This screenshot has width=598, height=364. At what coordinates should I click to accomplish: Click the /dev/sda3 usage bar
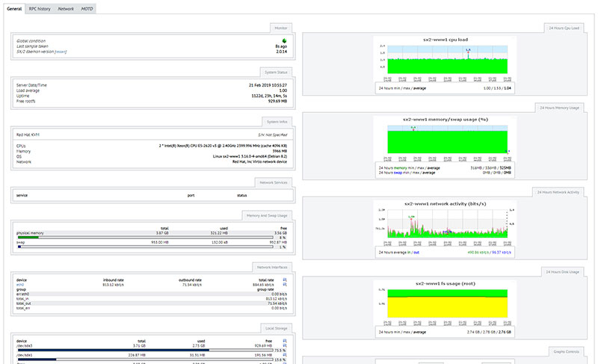click(145, 350)
